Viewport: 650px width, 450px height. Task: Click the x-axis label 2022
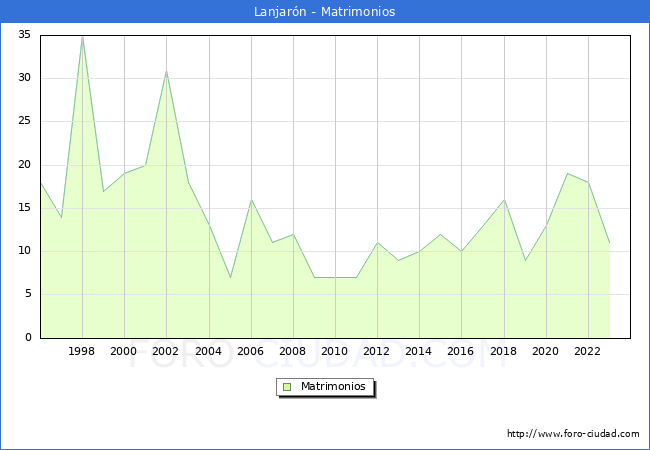[x=588, y=351]
